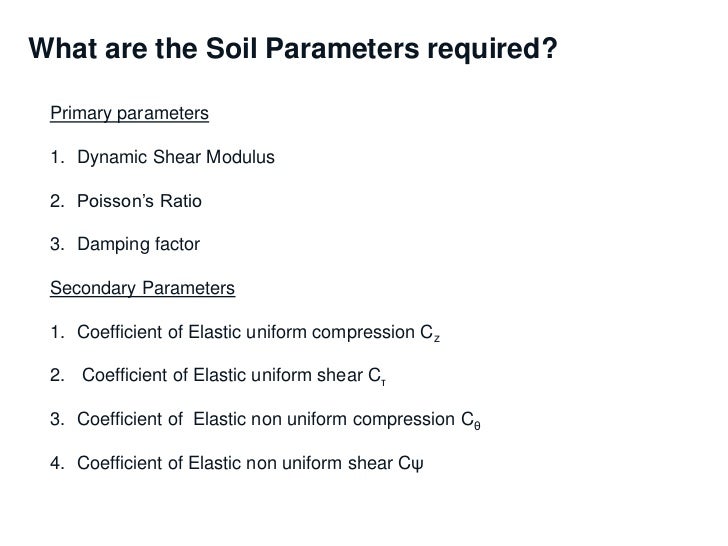Image resolution: width=728 pixels, height=546 pixels.
Task: Click the word 'Soil' in the heading
Action: point(232,48)
